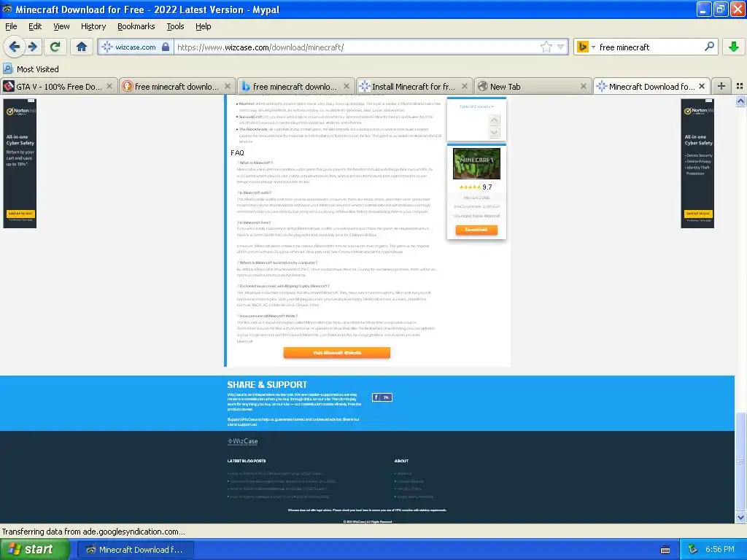The height and width of the screenshot is (560, 747).
Task: Click the FAQ heading text
Action: 237,153
